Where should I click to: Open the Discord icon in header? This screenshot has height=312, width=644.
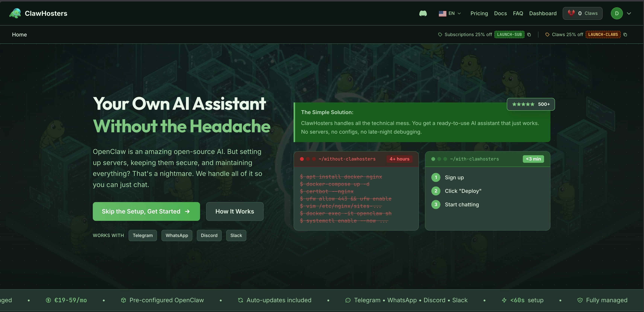(x=423, y=14)
